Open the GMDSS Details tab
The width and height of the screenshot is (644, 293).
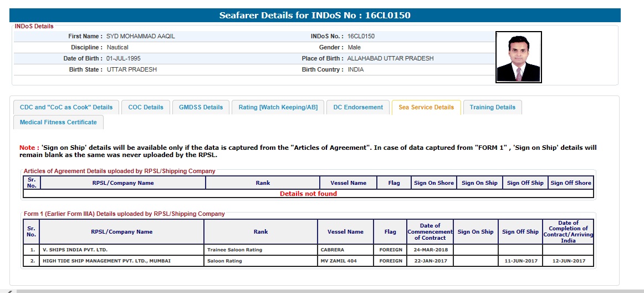[x=201, y=107]
